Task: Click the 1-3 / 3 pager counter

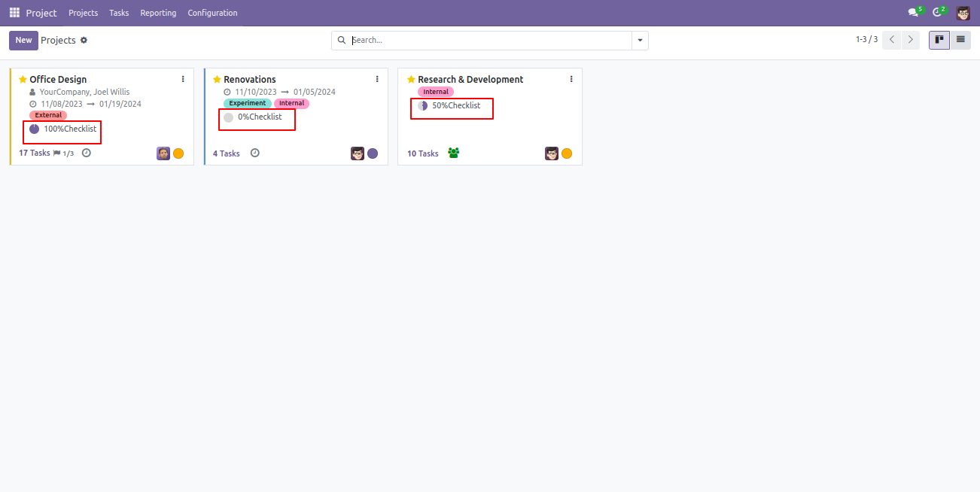Action: point(866,40)
